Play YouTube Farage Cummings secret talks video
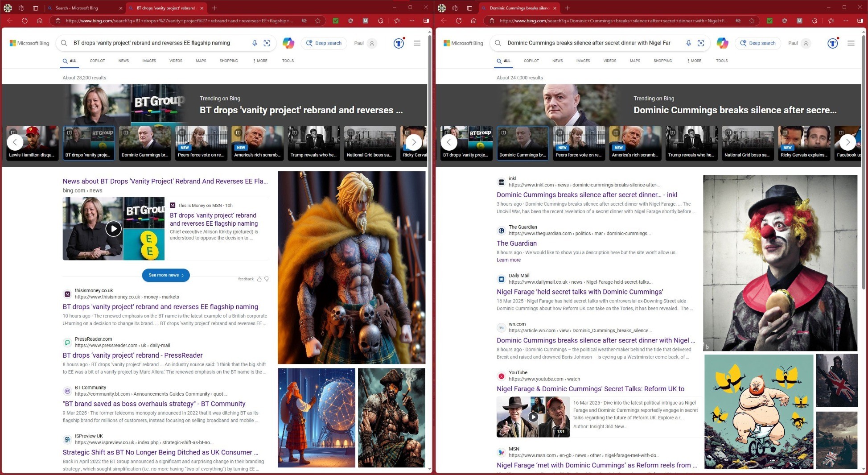868x475 pixels. coord(533,417)
